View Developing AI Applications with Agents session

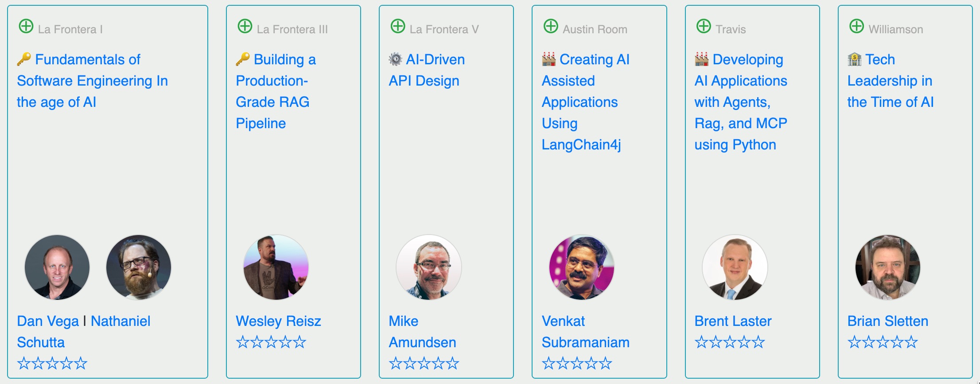pyautogui.click(x=741, y=102)
